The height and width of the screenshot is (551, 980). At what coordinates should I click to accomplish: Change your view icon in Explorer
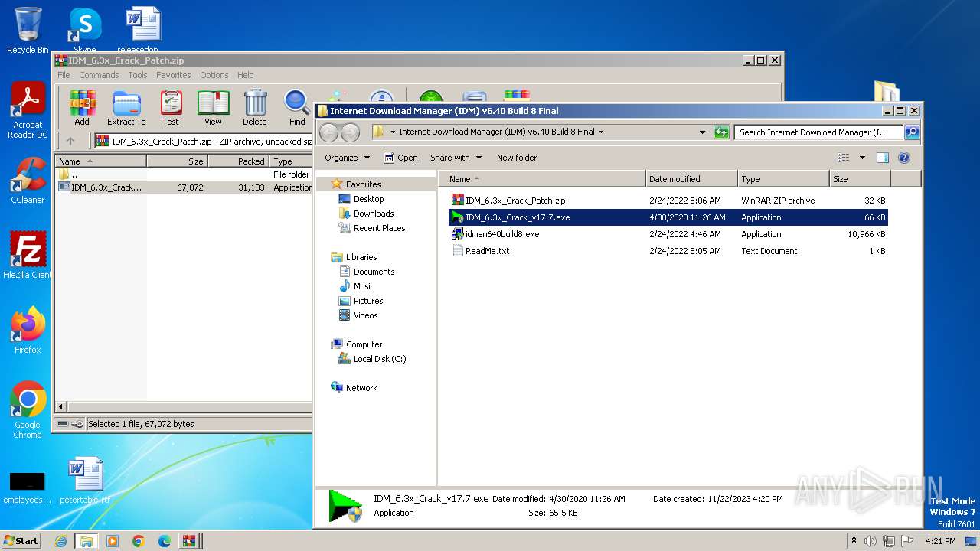point(844,158)
